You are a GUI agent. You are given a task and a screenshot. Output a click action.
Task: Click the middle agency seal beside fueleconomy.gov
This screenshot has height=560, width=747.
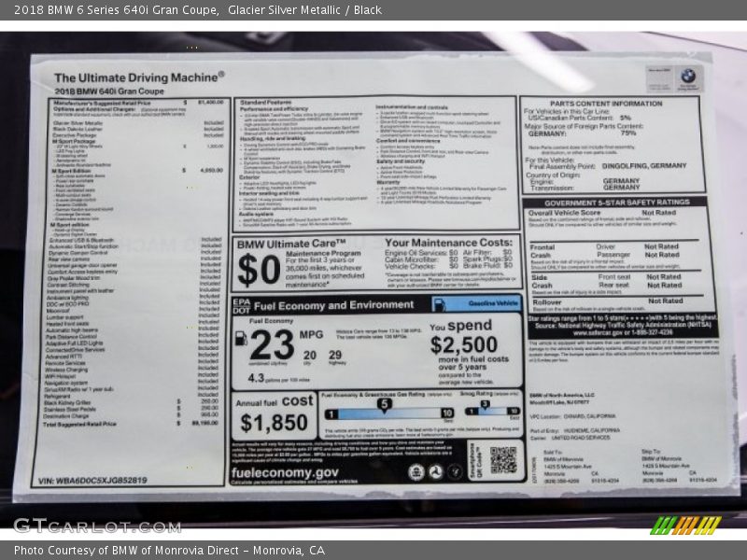(435, 472)
